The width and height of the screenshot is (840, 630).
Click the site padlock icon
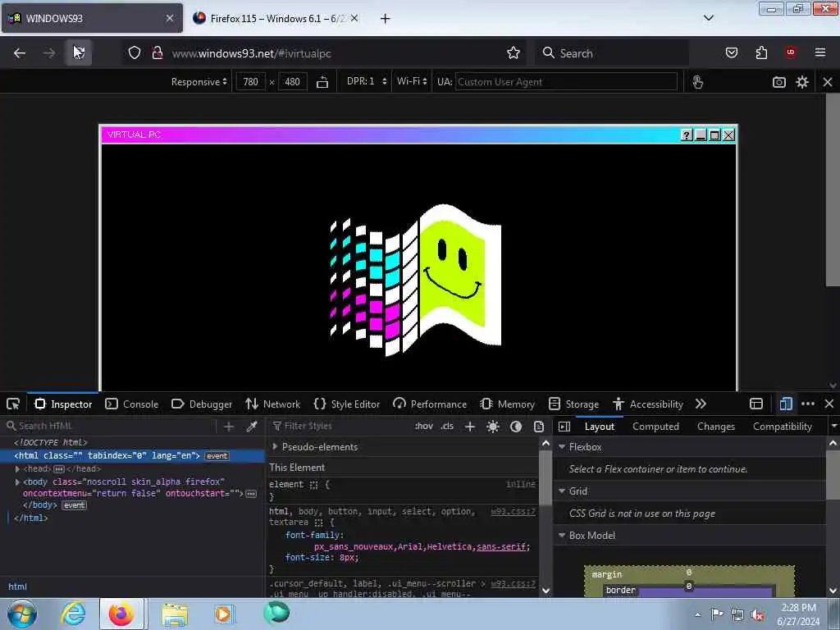[157, 52]
